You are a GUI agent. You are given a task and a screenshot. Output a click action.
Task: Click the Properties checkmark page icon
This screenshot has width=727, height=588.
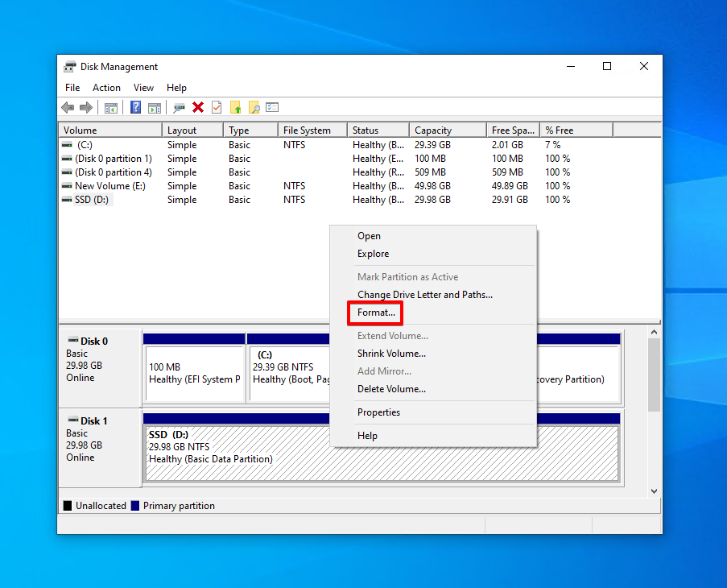[216, 107]
